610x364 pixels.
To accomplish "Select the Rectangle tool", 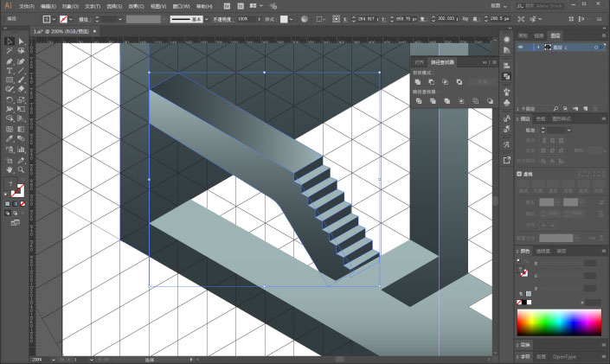I will click(x=10, y=80).
